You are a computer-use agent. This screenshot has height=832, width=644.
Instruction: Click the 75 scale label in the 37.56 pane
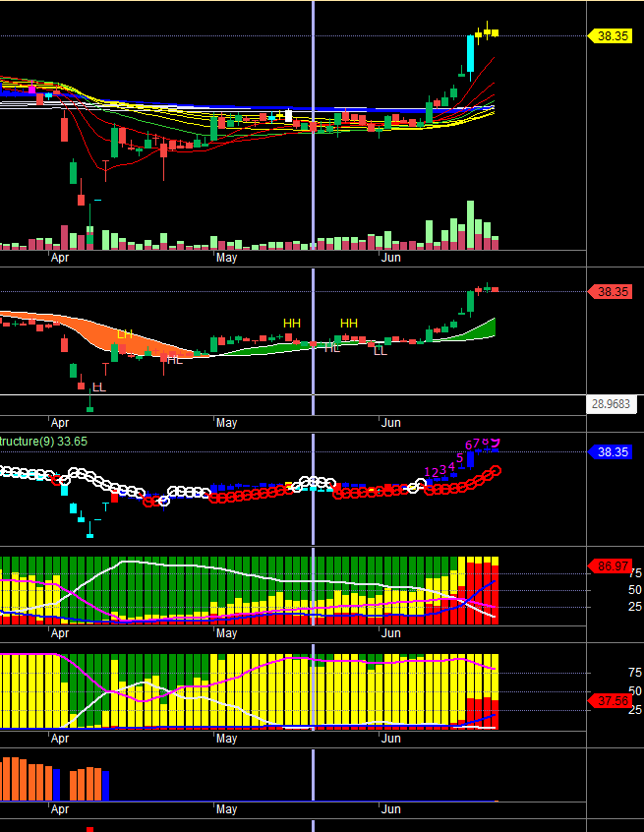click(x=635, y=673)
